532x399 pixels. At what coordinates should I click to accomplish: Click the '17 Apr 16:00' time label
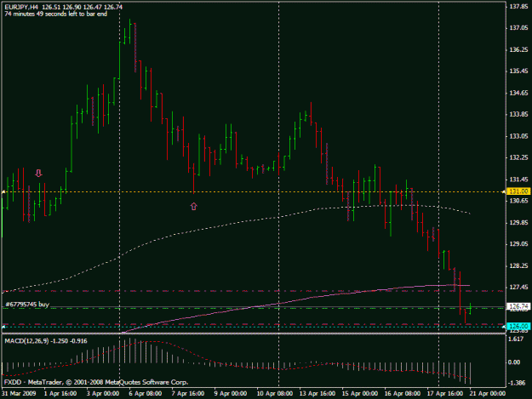click(x=445, y=394)
